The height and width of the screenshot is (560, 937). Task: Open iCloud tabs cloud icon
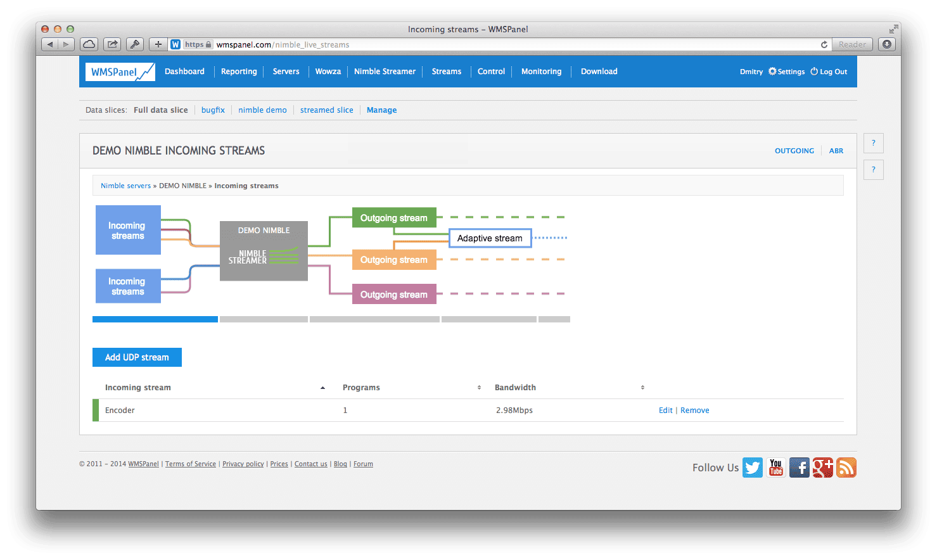tap(89, 44)
